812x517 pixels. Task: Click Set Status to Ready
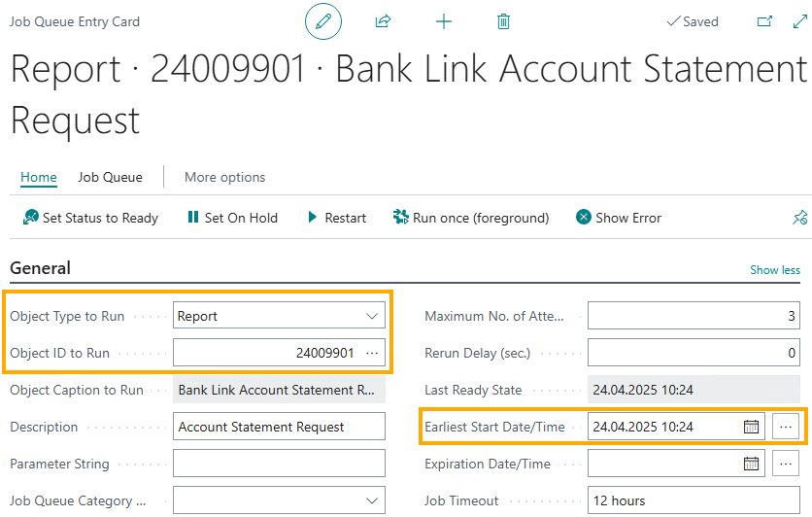[90, 218]
